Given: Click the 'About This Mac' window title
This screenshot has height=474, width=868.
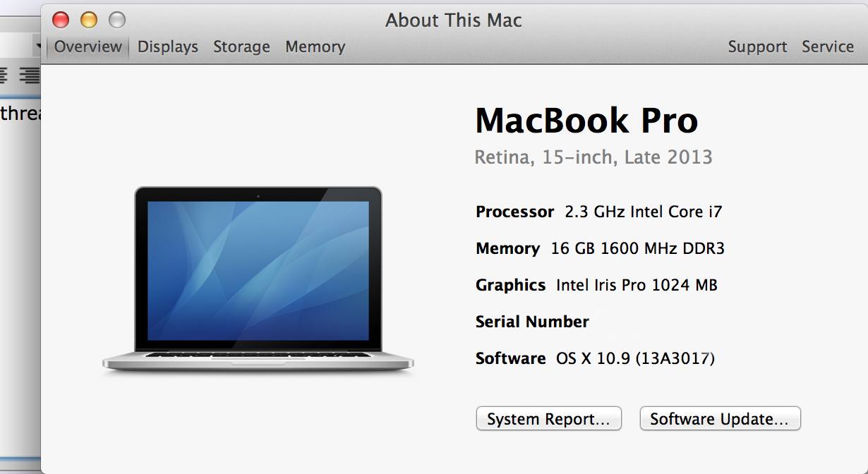Looking at the screenshot, I should [x=454, y=20].
